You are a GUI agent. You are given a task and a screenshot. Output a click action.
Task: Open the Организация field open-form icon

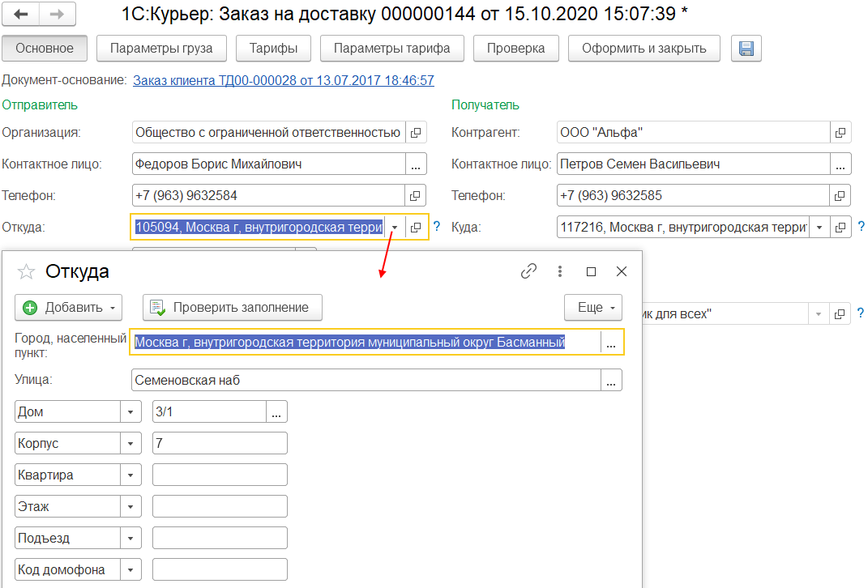tap(416, 133)
